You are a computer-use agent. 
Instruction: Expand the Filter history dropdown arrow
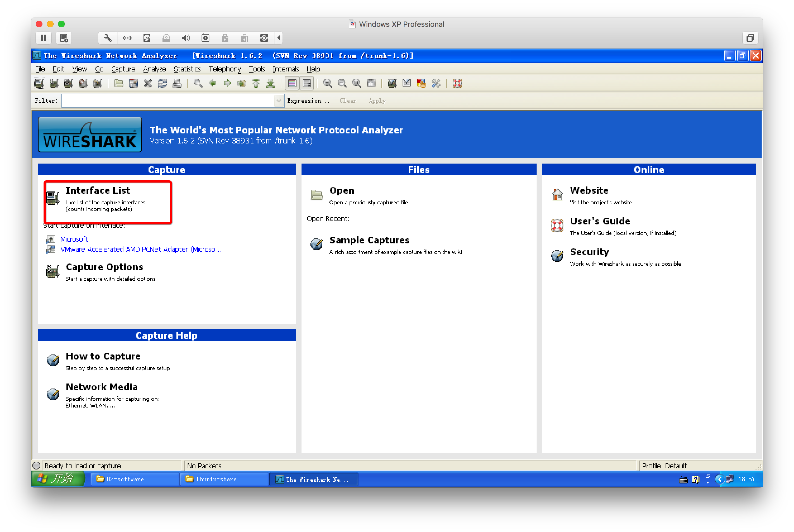(x=279, y=101)
